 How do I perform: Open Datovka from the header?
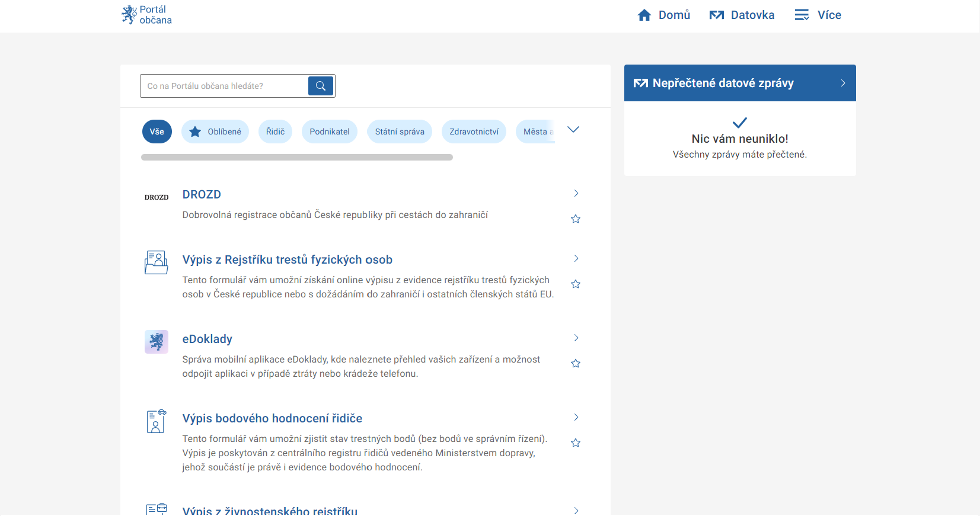pyautogui.click(x=742, y=15)
